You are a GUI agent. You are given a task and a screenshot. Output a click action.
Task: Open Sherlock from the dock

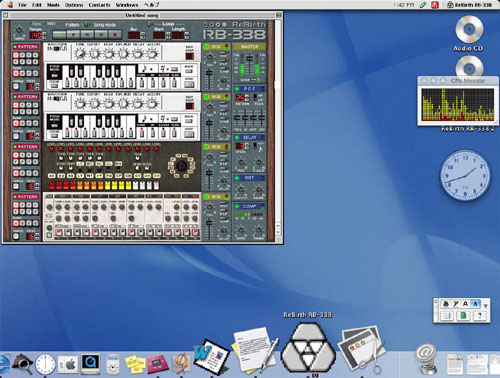pyautogui.click(x=22, y=365)
